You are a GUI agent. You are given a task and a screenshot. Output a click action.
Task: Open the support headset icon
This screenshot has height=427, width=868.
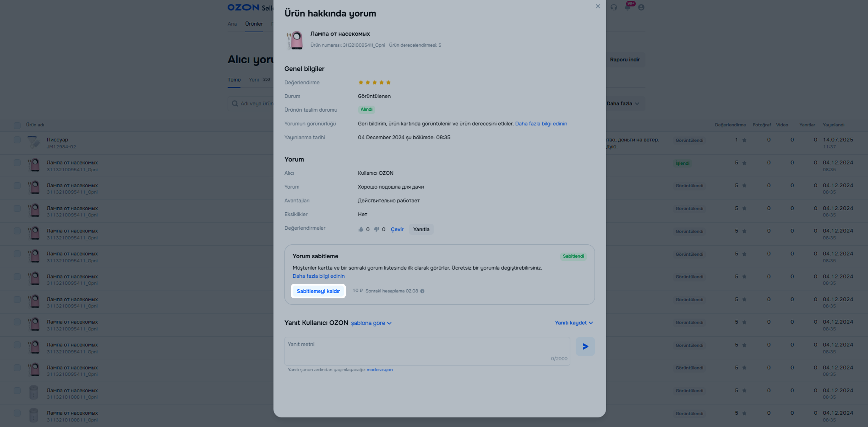pyautogui.click(x=614, y=7)
